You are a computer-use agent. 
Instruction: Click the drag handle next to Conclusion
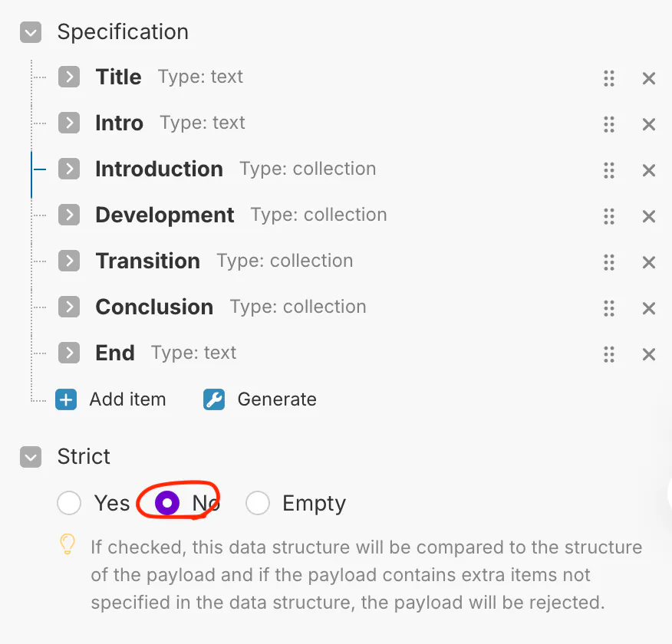point(609,308)
